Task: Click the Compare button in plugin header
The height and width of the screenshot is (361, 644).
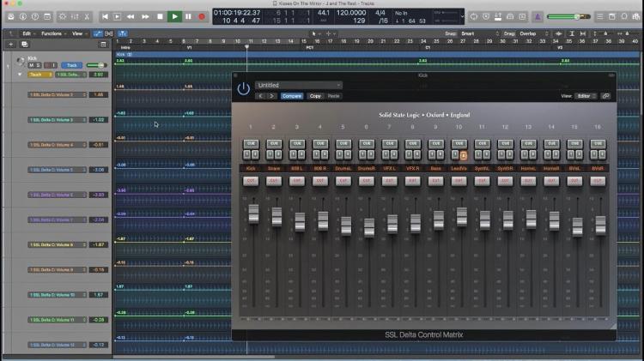Action: coord(292,96)
